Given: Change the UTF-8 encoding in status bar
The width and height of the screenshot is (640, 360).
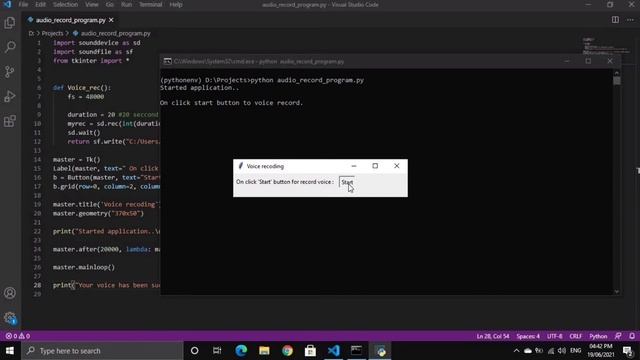Looking at the screenshot, I should click(x=555, y=336).
